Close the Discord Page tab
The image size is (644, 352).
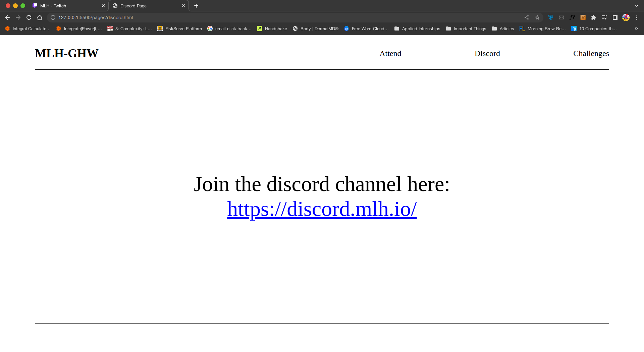click(183, 6)
